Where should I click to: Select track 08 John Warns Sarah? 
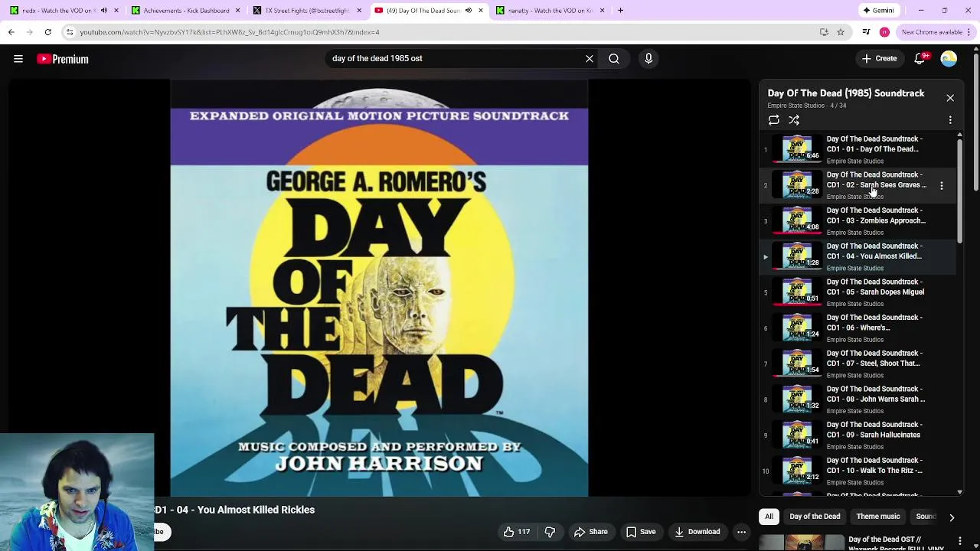tap(857, 399)
